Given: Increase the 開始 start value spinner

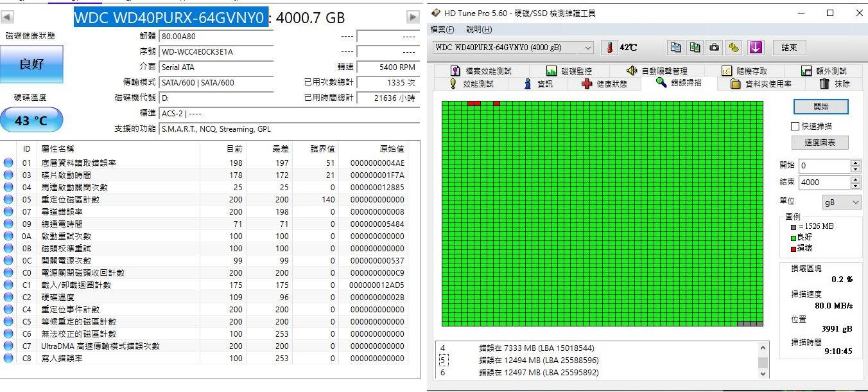Looking at the screenshot, I should point(855,163).
